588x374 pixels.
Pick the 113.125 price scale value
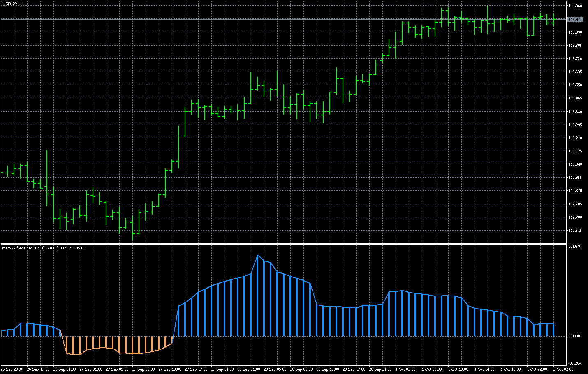point(575,151)
